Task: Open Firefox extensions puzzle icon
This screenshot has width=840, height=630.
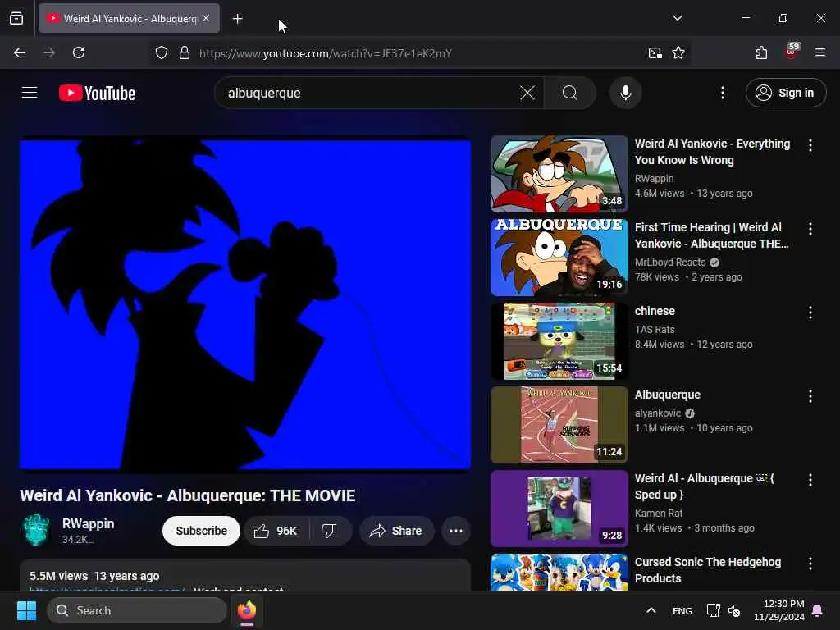Action: pyautogui.click(x=761, y=52)
